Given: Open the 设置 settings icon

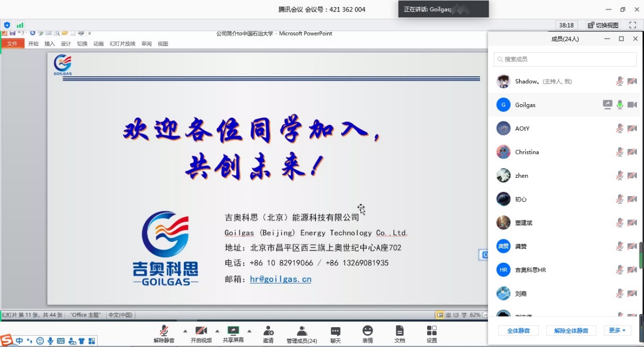Looking at the screenshot, I should pos(432,331).
